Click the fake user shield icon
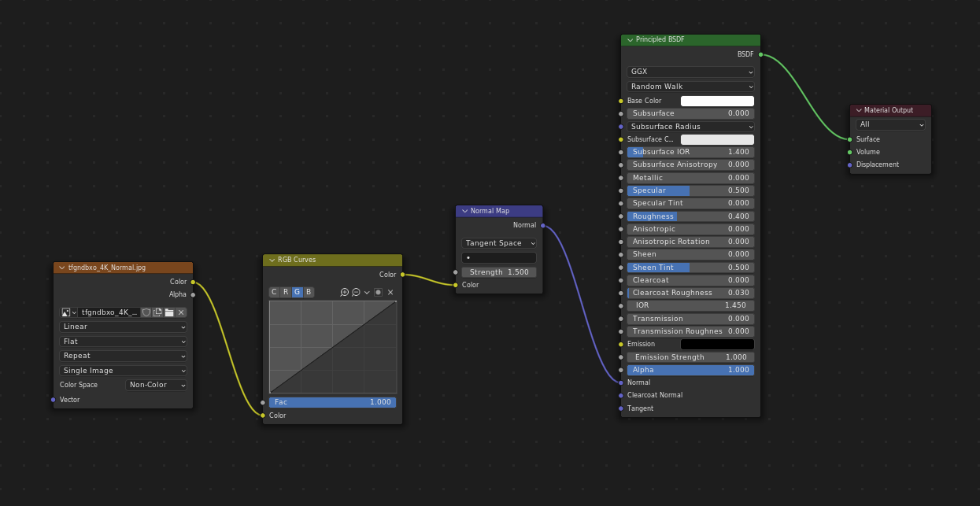The height and width of the screenshot is (506, 980). [146, 312]
